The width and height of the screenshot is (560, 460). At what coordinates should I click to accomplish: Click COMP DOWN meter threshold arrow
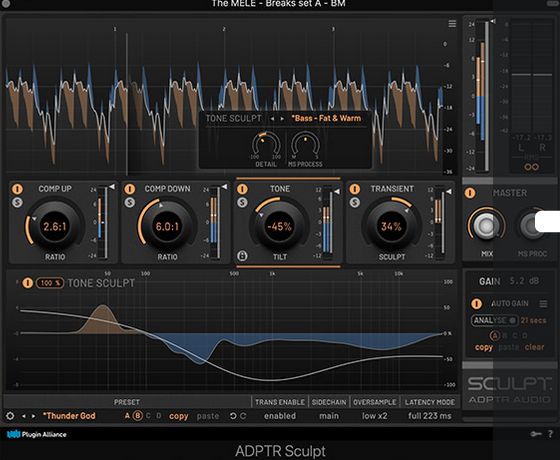point(224,187)
